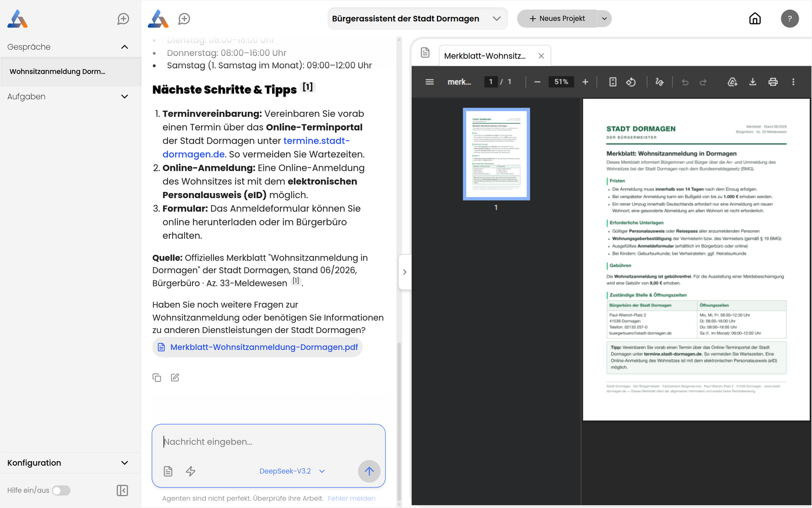The height and width of the screenshot is (508, 812).
Task: Click the sidebar app logo
Action: 17,19
